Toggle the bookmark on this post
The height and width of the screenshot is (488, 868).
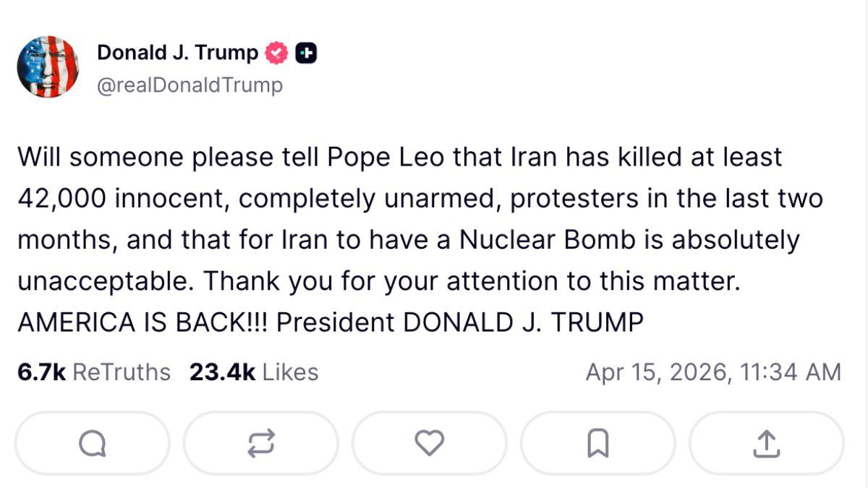click(597, 443)
